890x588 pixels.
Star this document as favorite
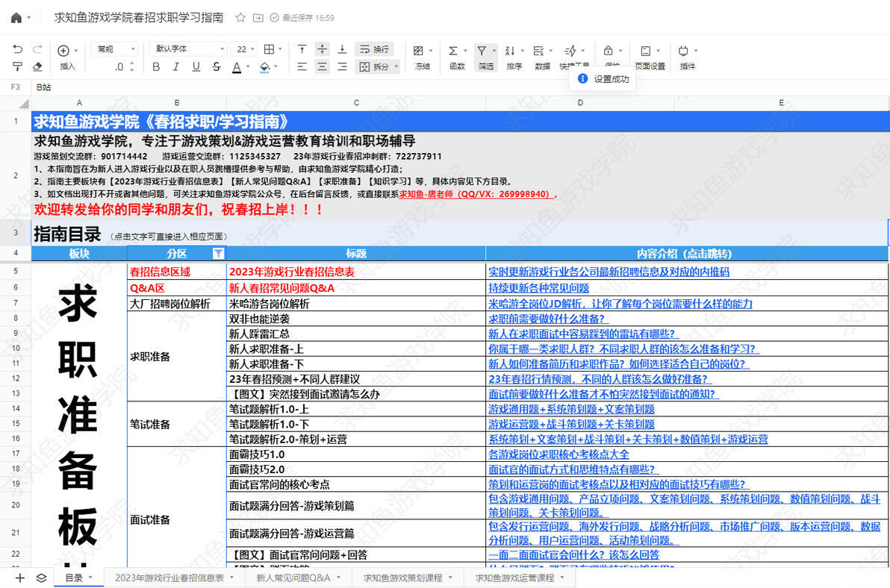click(x=240, y=18)
